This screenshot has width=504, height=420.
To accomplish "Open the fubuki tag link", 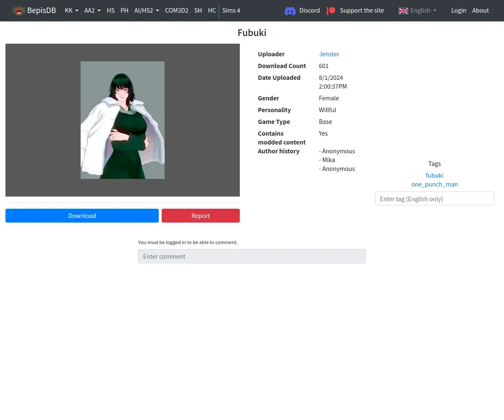I will [435, 176].
